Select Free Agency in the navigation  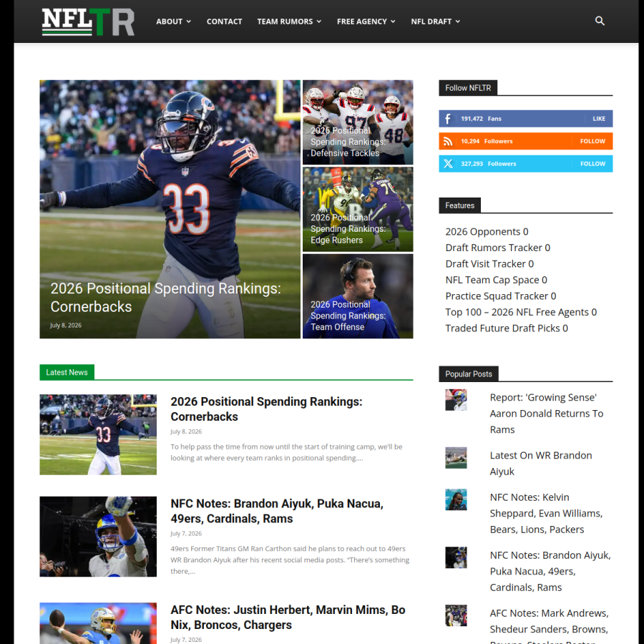[x=362, y=21]
